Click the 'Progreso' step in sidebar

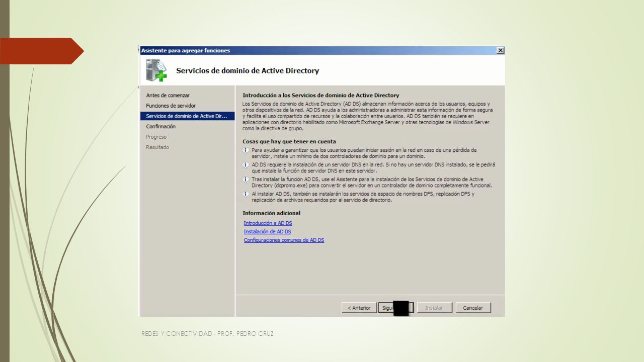coord(156,137)
